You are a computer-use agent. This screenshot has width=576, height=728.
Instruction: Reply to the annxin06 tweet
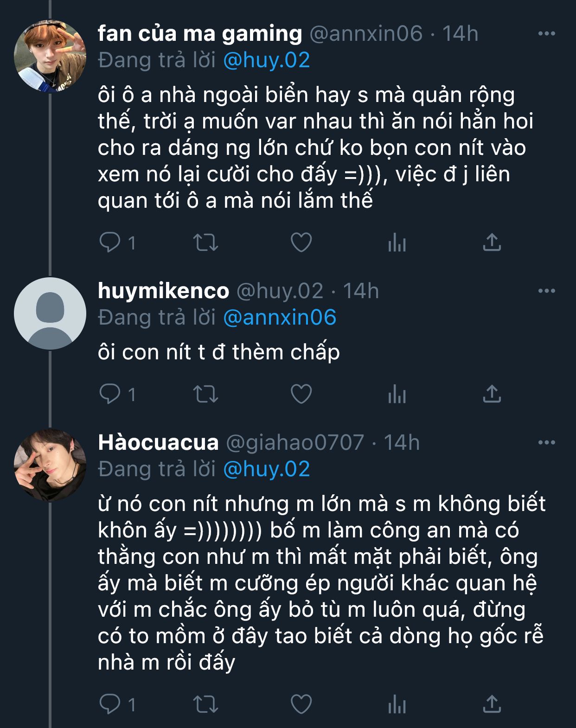[x=110, y=242]
